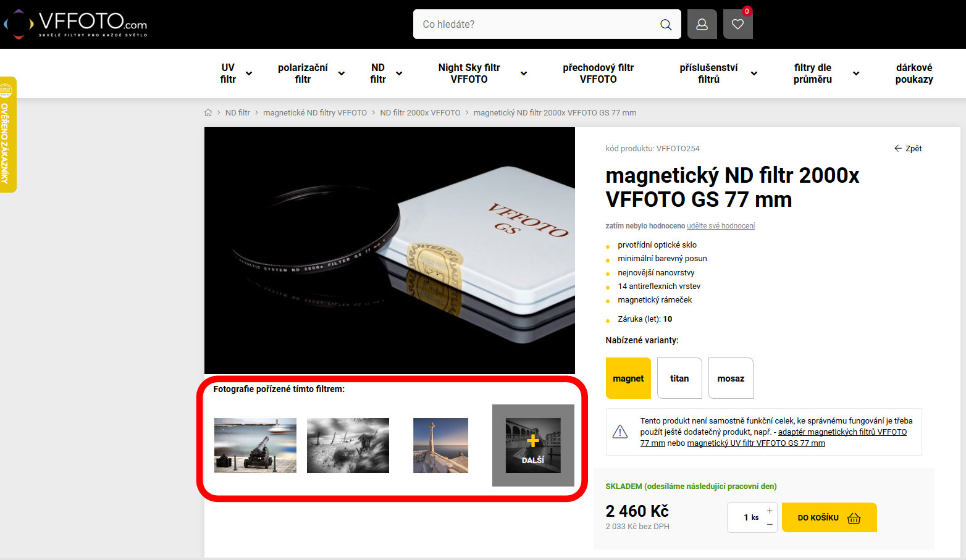The width and height of the screenshot is (966, 560).
Task: Open the statue at sunset sample photo
Action: click(440, 446)
